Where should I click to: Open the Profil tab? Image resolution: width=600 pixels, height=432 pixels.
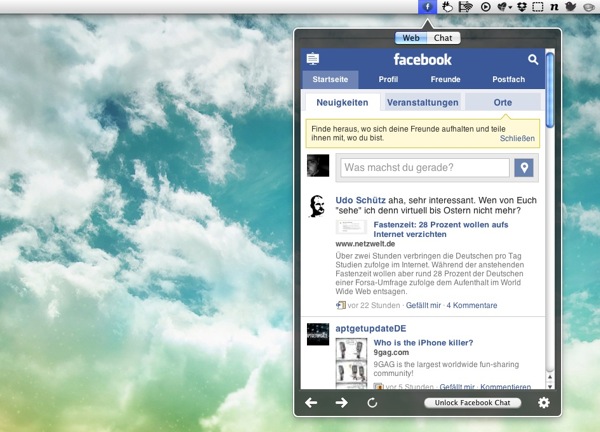388,79
